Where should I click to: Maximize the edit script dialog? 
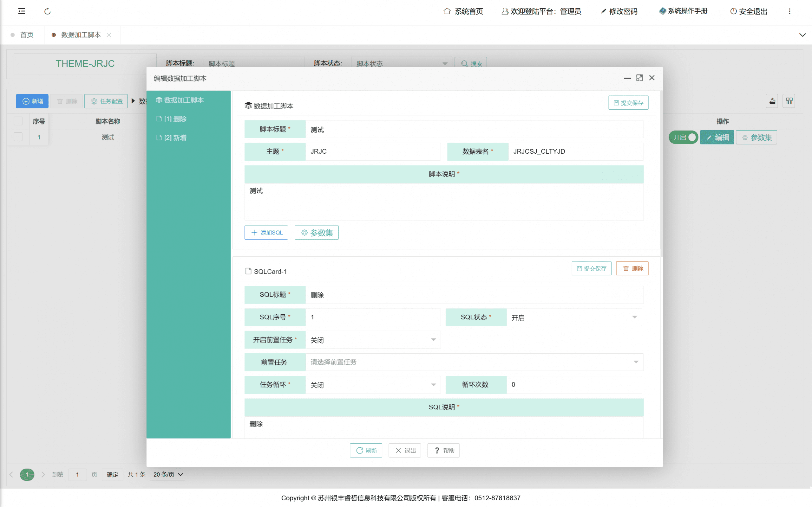click(x=639, y=78)
